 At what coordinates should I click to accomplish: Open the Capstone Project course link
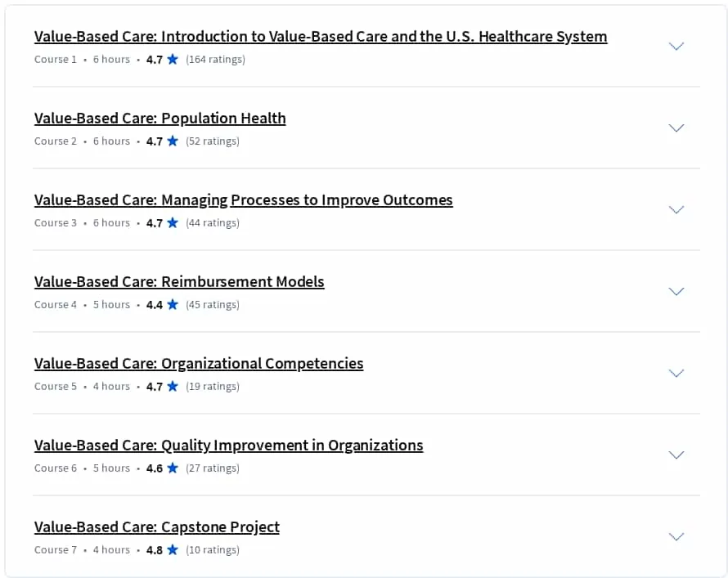[x=157, y=527]
